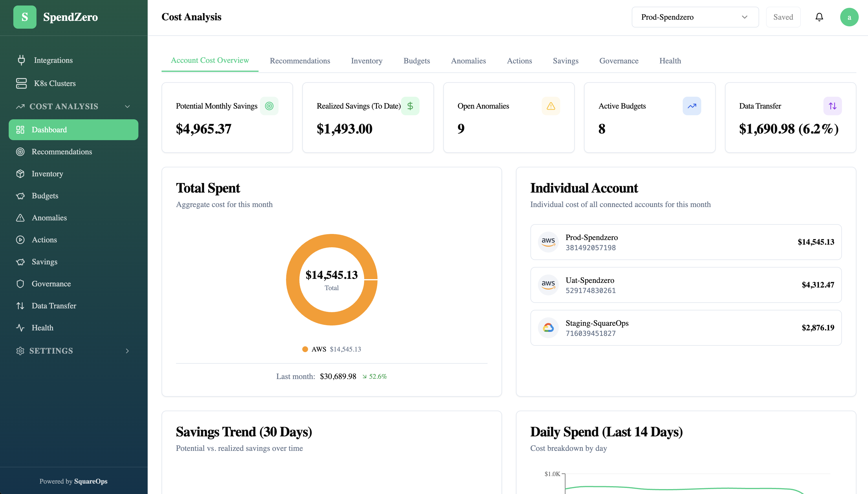Click the SpendZero logo square
The width and height of the screenshot is (868, 494).
(x=25, y=17)
